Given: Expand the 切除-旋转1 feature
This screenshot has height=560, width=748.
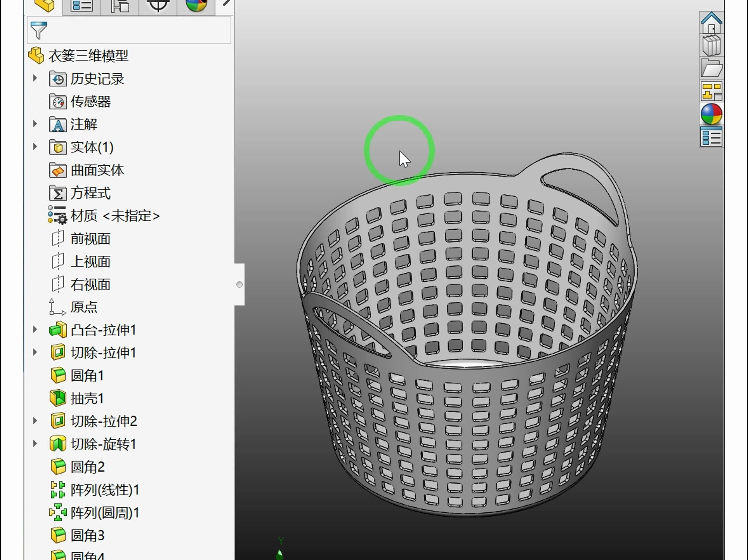Looking at the screenshot, I should (36, 444).
